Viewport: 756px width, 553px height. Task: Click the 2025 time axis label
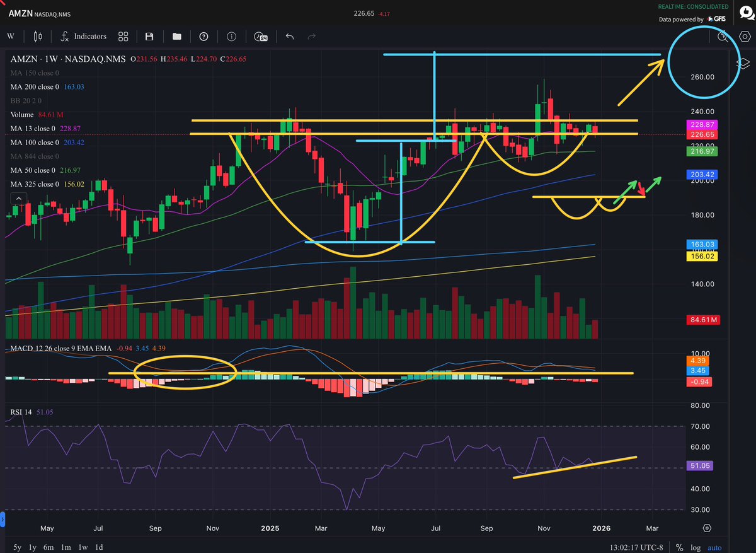click(270, 528)
